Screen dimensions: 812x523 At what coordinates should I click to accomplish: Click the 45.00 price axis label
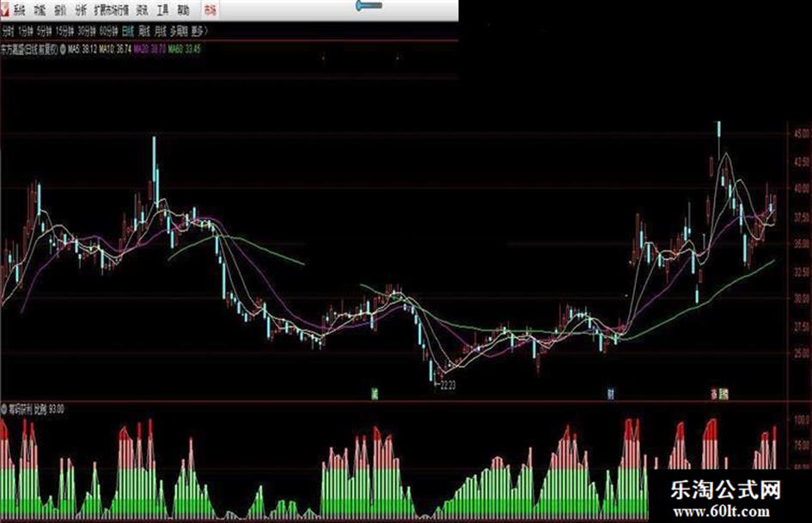pyautogui.click(x=801, y=134)
